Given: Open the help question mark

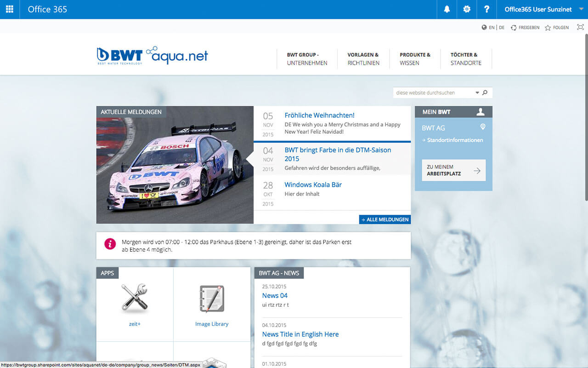Looking at the screenshot, I should (x=487, y=9).
